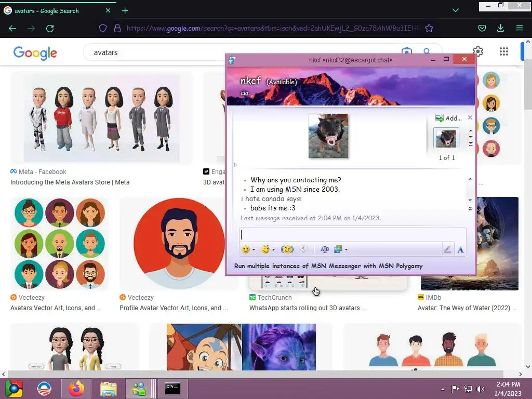Click the chat history scroll up arrow
532x399 pixels.
pos(470,179)
